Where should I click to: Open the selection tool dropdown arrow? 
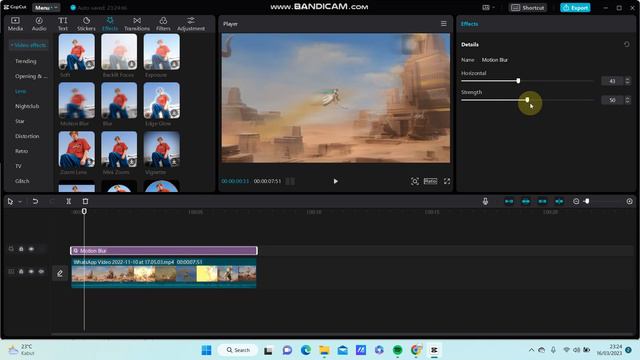coord(20,202)
